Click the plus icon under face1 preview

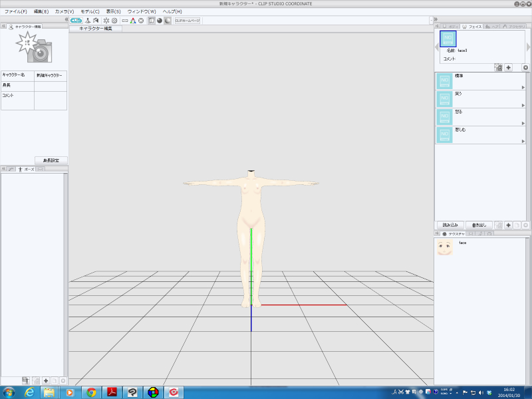point(508,68)
